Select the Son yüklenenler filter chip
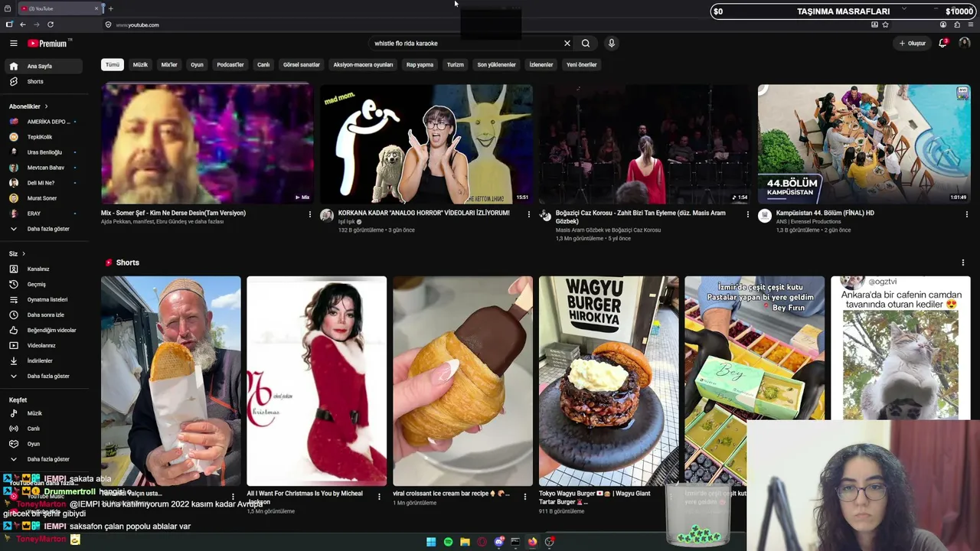Viewport: 980px width, 551px height. click(x=497, y=65)
